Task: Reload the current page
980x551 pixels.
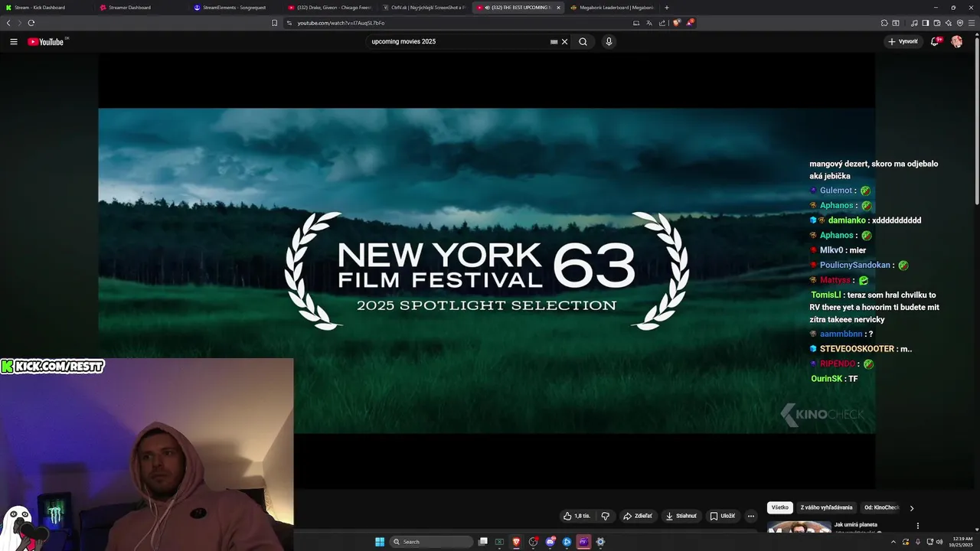Action: coord(31,23)
